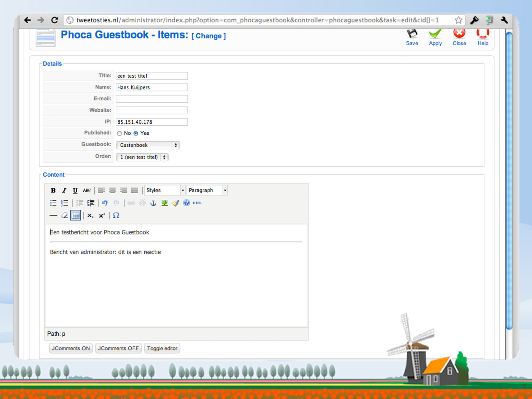The image size is (532, 399).
Task: Remove the link with the unlink icon
Action: pyautogui.click(x=142, y=203)
